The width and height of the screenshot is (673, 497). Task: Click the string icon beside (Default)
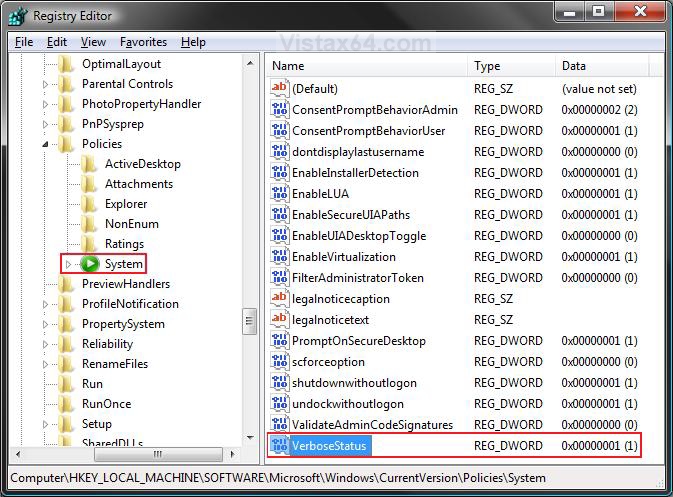(x=279, y=88)
